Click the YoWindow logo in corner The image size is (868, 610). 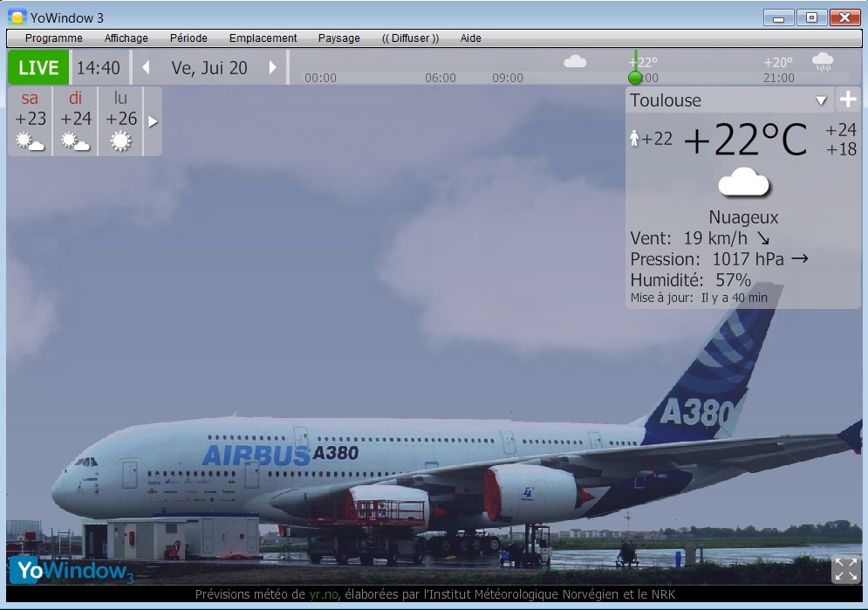pos(72,571)
